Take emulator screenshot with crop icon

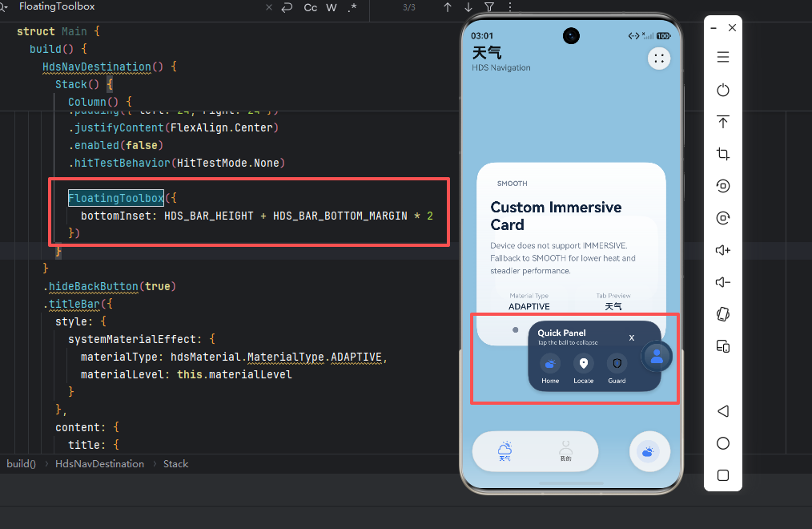pos(723,154)
